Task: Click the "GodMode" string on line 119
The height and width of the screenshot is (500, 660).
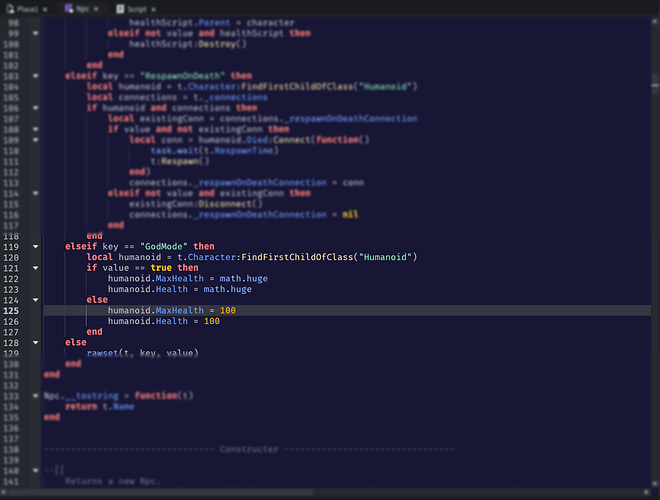Action: point(164,246)
